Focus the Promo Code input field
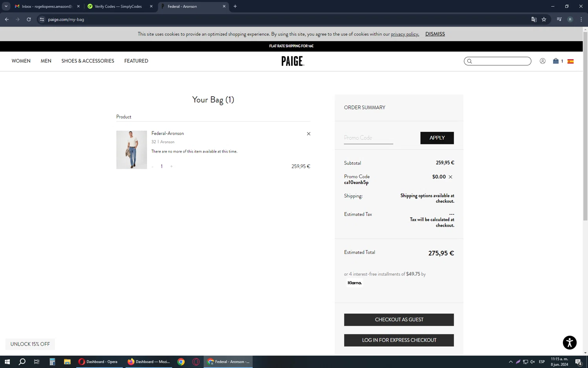 point(368,138)
